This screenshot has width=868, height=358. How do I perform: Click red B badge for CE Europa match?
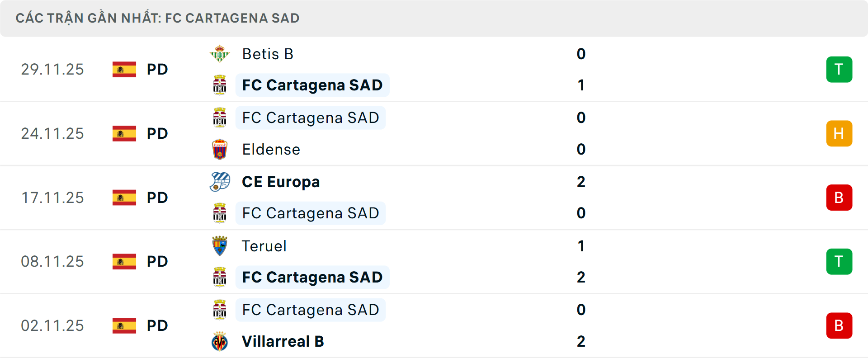(x=839, y=198)
